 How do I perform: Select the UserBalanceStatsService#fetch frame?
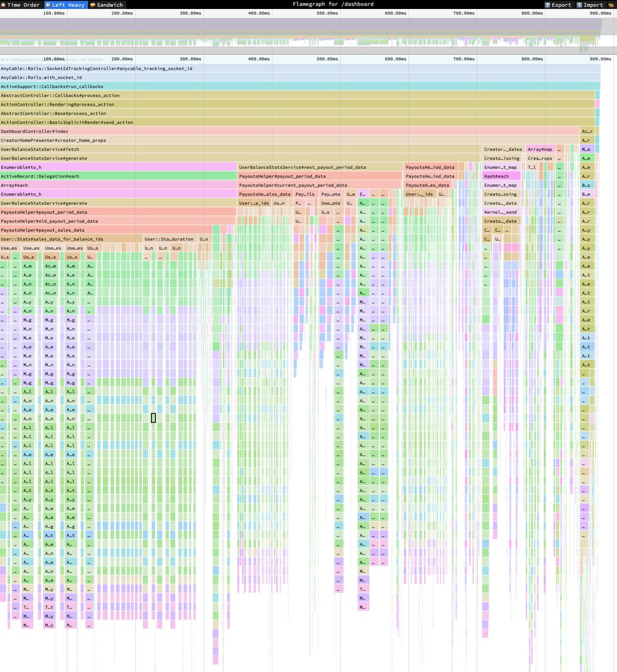(241, 149)
